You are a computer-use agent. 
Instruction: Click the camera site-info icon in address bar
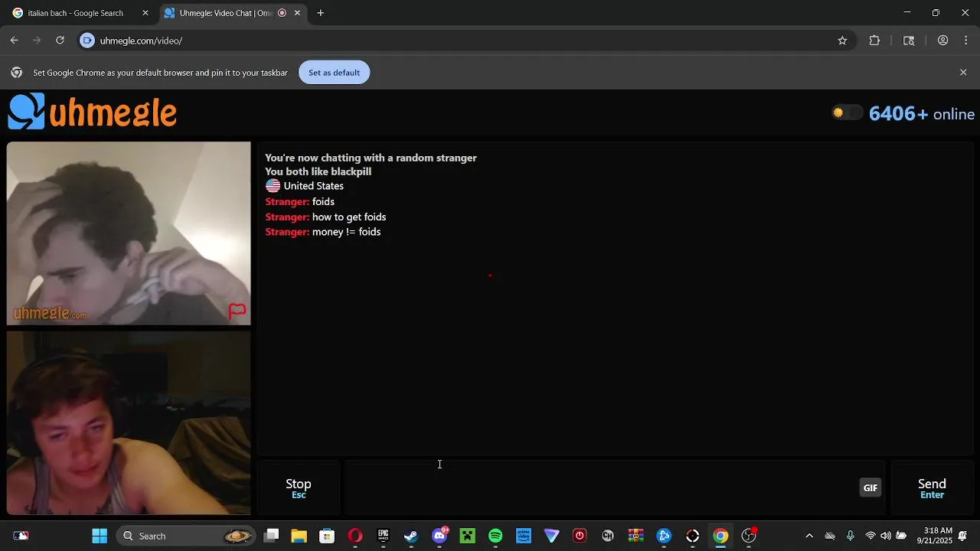tap(87, 41)
